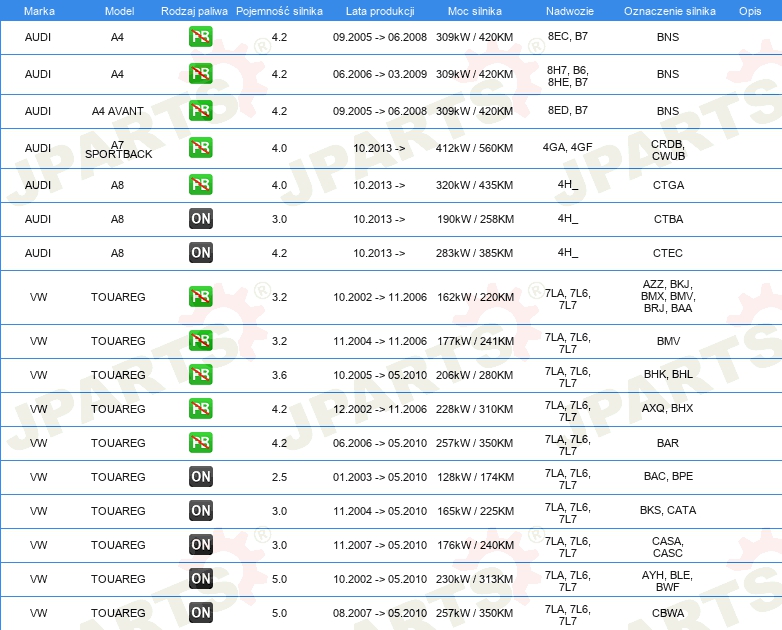Click petrol icon for A4 8H7, B6 row
Viewport: 782px width, 630px height.
tap(200, 74)
